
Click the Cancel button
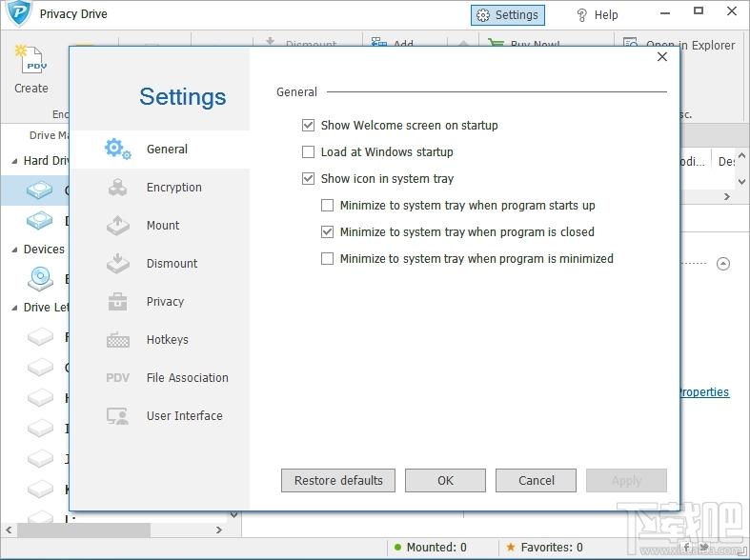click(x=537, y=480)
